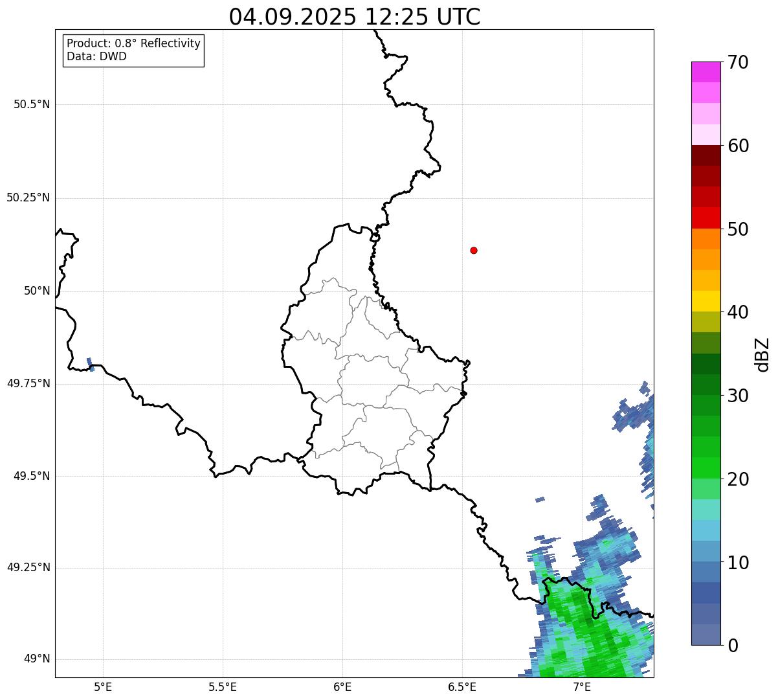This screenshot has width=778, height=700.
Task: Pick the bright red swatch just above 50 dBZ
Action: (706, 218)
